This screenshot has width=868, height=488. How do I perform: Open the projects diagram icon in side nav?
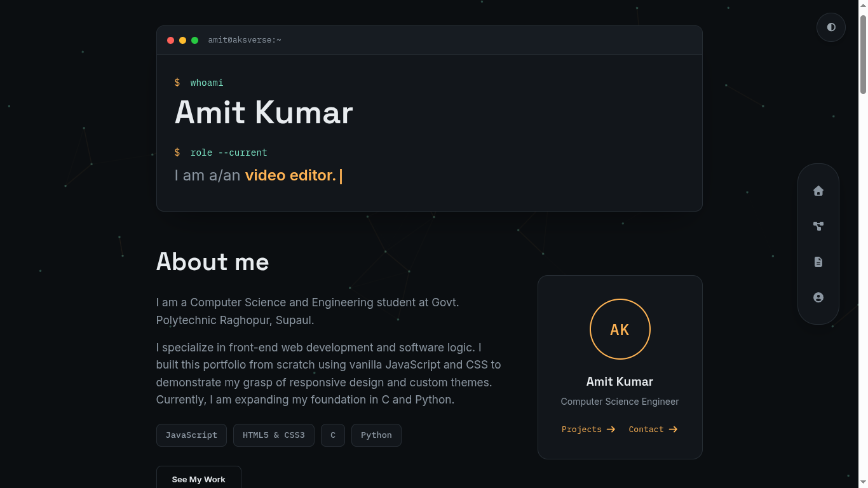(818, 226)
